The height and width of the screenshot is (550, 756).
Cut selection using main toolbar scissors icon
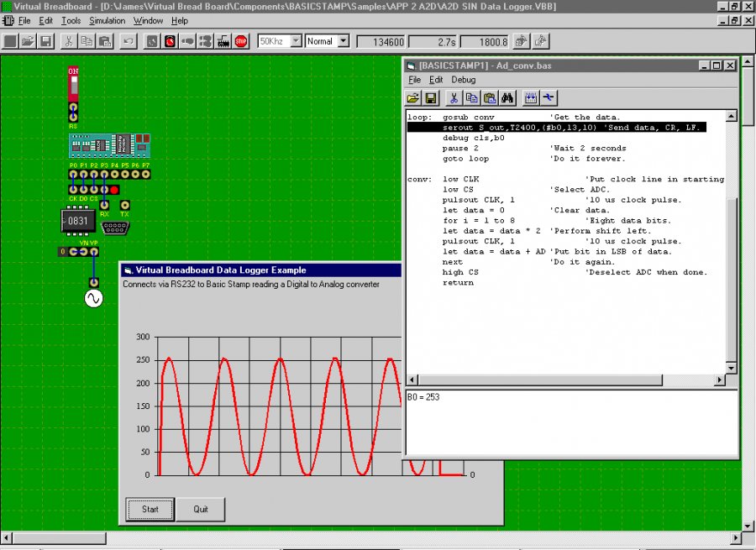coord(69,41)
